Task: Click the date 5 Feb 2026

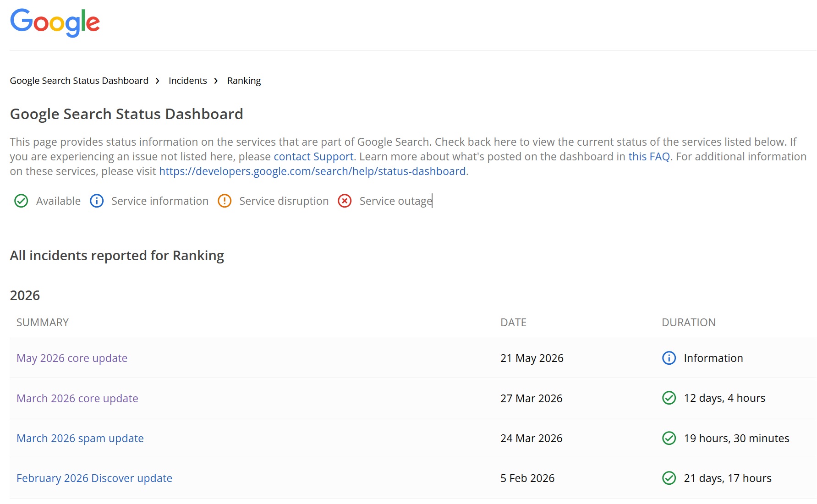Action: click(527, 478)
